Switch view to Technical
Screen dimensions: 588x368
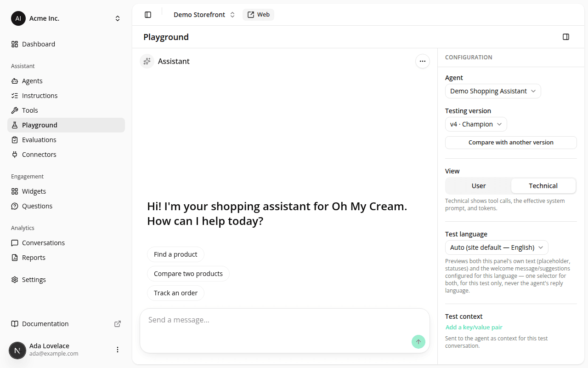(543, 186)
